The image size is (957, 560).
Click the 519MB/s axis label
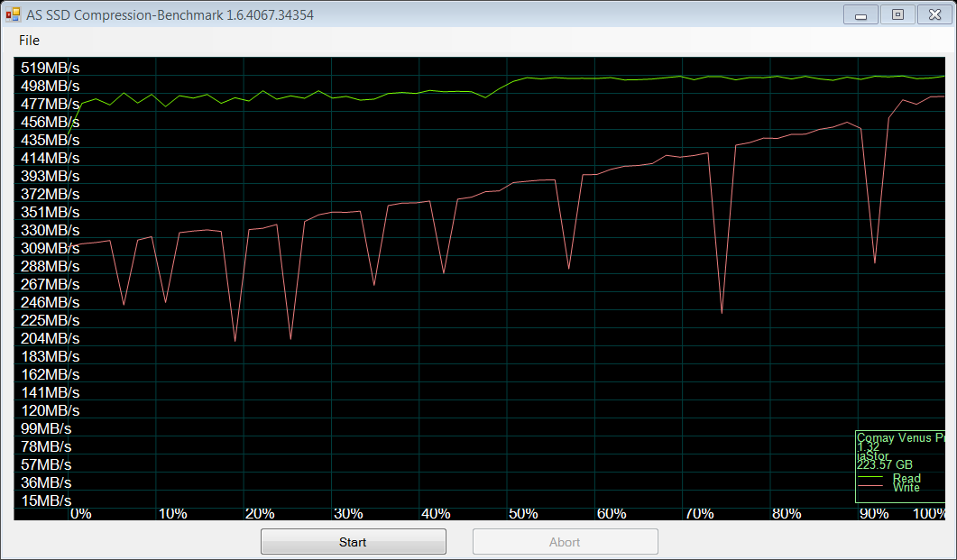click(x=50, y=68)
